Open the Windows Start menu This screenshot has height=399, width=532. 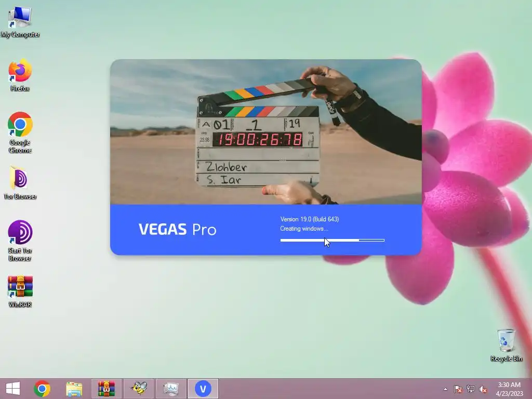click(13, 389)
